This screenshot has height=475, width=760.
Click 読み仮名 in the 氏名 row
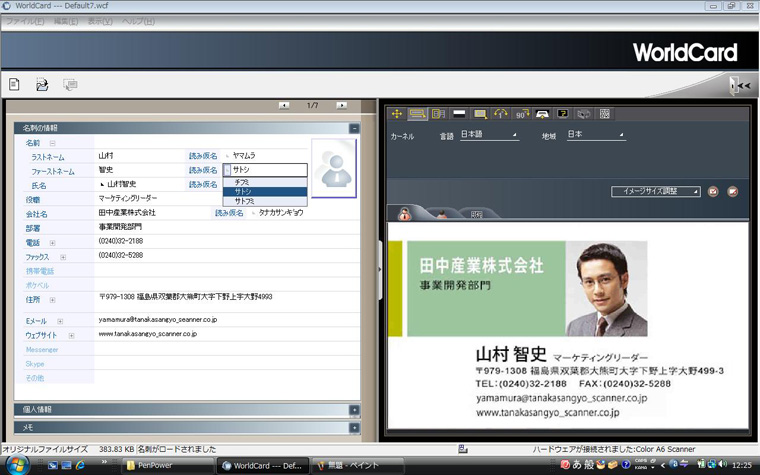click(x=203, y=184)
